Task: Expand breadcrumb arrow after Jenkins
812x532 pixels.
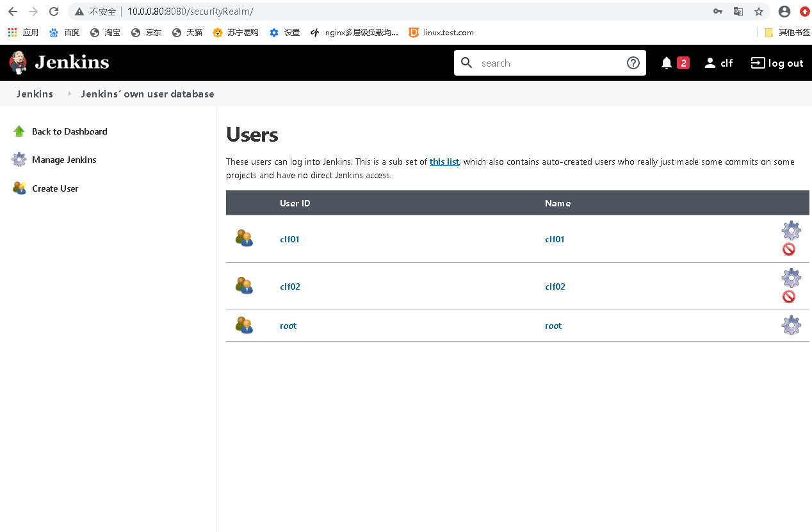Action: [x=69, y=94]
